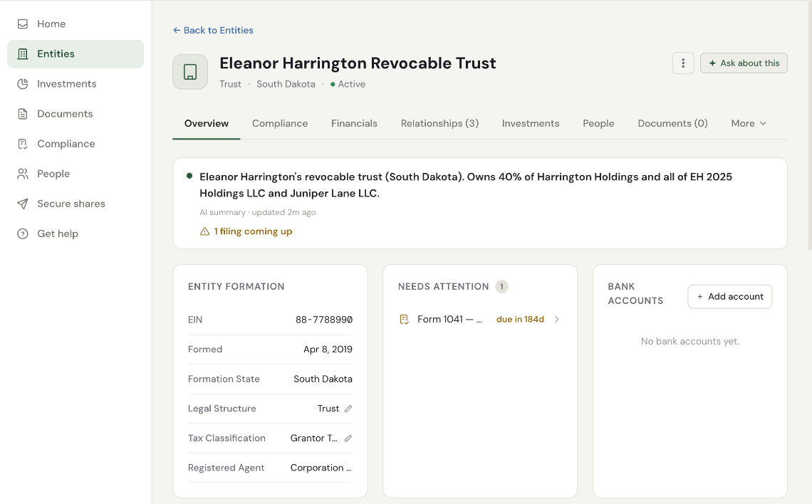Screen dimensions: 812x504
Task: Open the People sidebar icon
Action: click(23, 174)
